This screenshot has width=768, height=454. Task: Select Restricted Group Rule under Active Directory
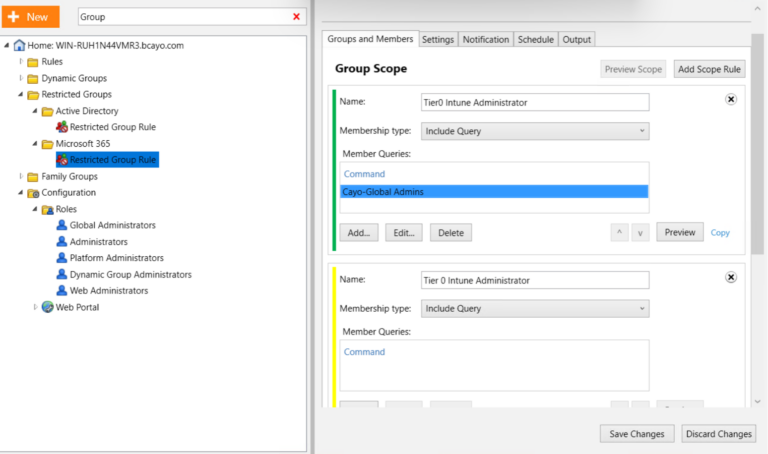click(x=113, y=127)
